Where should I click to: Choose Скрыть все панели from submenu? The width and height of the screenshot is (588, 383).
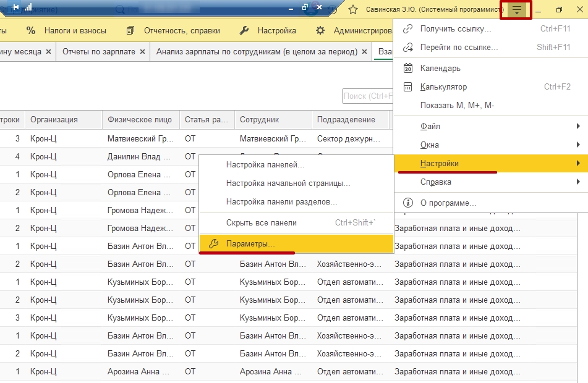(x=261, y=222)
